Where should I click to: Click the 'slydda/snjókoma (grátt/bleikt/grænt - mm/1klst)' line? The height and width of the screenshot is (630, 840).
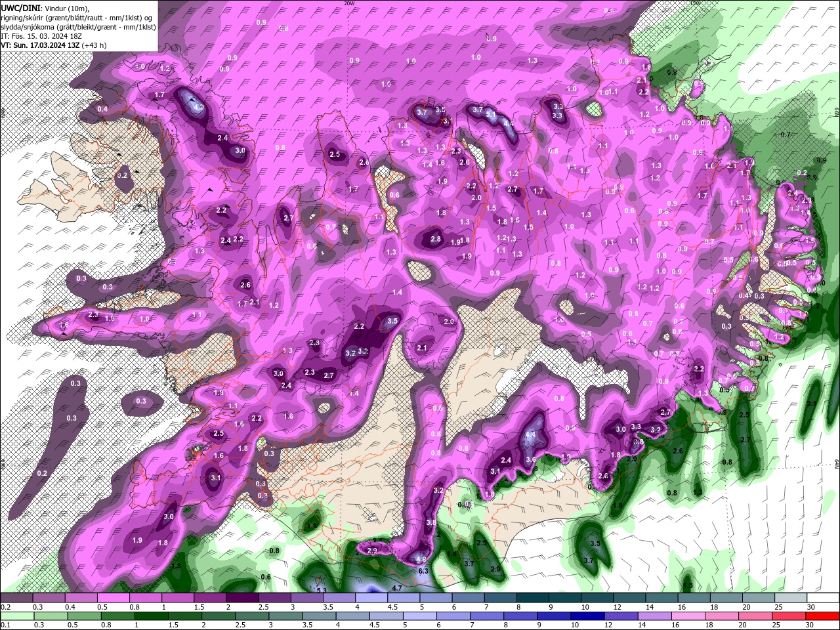tap(78, 27)
